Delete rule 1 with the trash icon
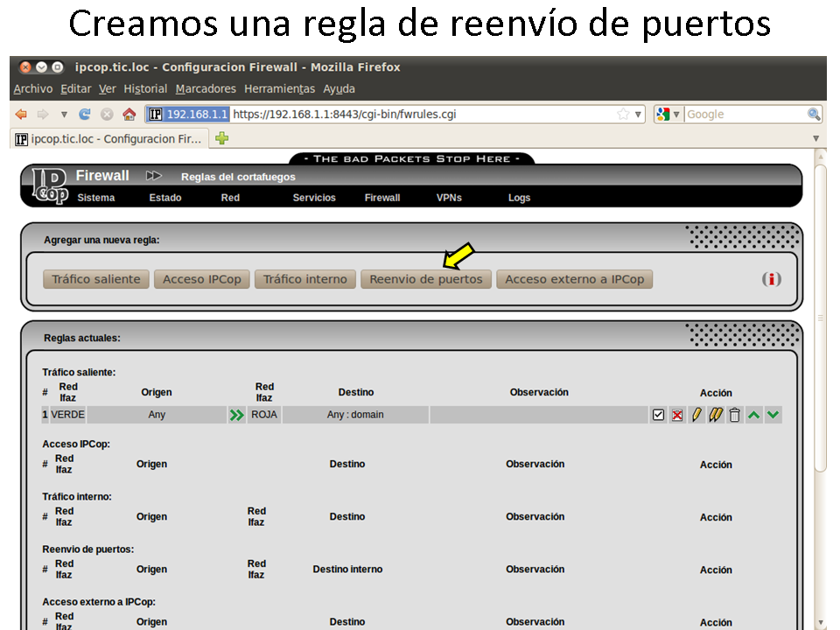This screenshot has height=630, width=840. pos(735,415)
